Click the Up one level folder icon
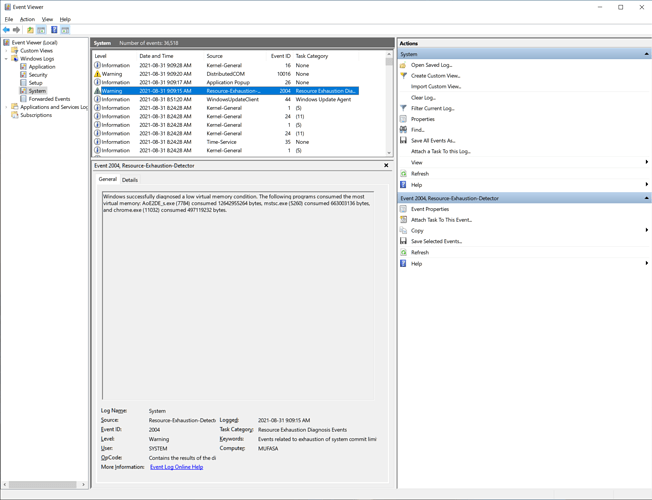Screen dimensions: 652x500 point(30,30)
